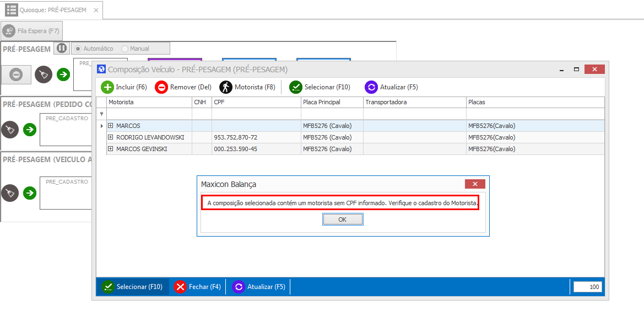The image size is (644, 321).
Task: Click the green arrow in VEICULO panel
Action: point(30,192)
